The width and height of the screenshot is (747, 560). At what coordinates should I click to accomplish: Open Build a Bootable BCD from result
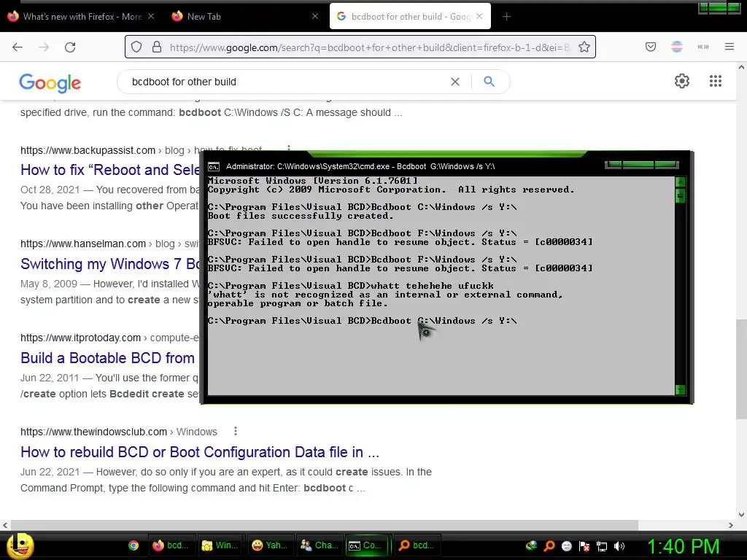pos(108,357)
